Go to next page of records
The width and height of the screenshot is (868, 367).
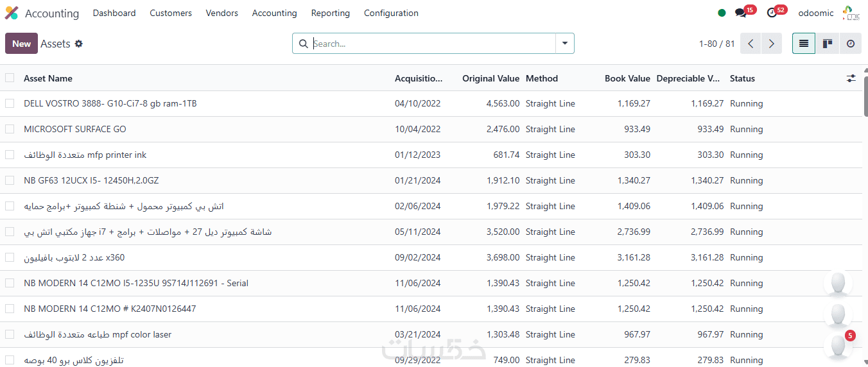coord(772,44)
